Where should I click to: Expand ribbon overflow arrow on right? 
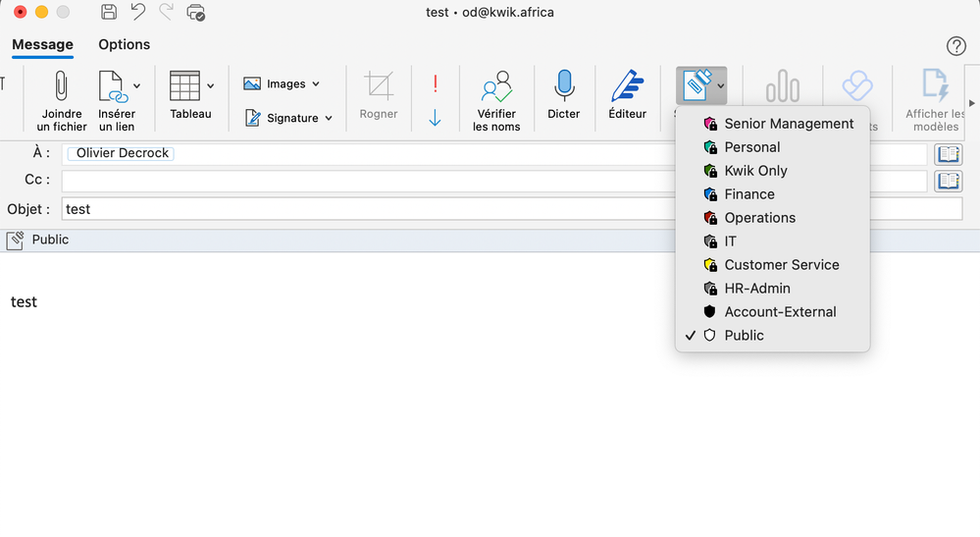(972, 103)
